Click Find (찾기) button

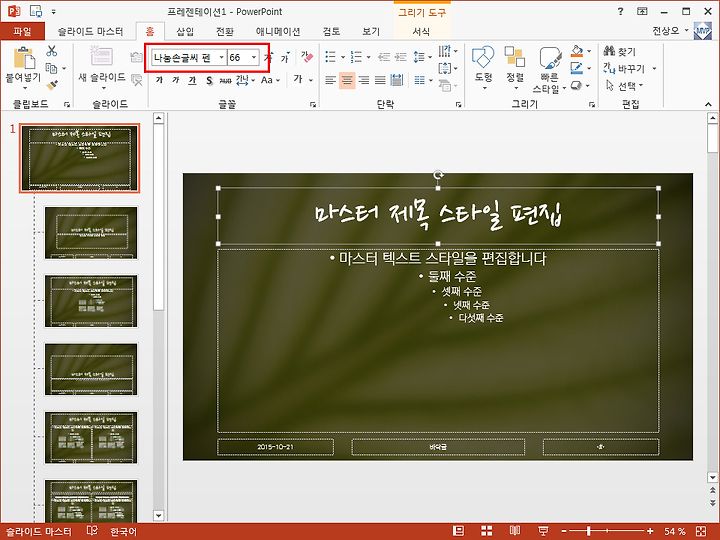point(619,51)
